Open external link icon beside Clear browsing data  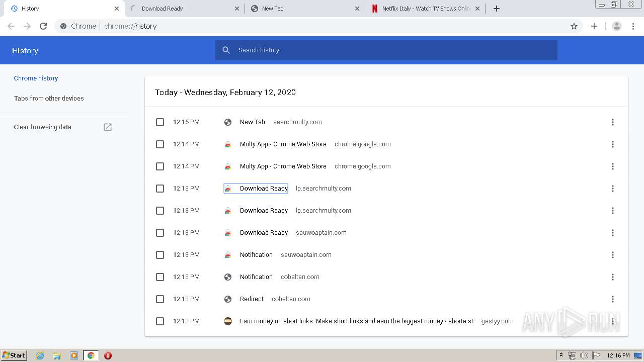[x=108, y=127]
